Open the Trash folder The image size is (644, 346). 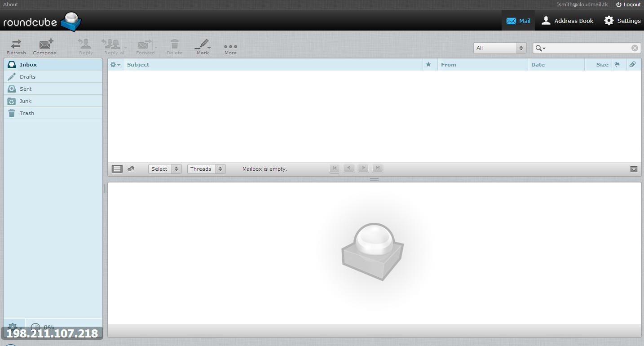click(x=26, y=113)
